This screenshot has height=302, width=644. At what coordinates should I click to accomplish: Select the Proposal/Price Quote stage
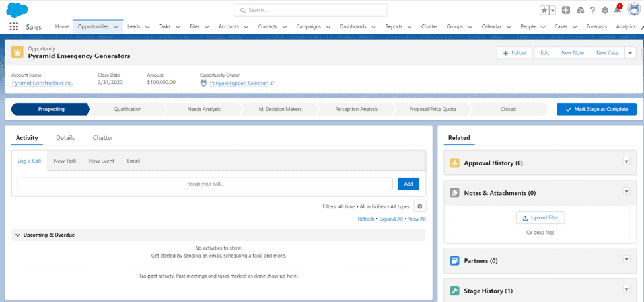(433, 109)
